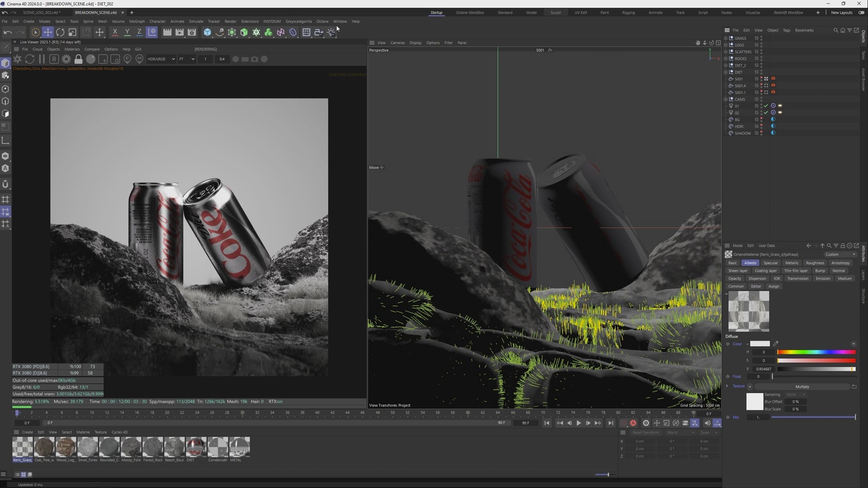Open Custom material type dropdown
This screenshot has height=488, width=868.
(x=840, y=254)
